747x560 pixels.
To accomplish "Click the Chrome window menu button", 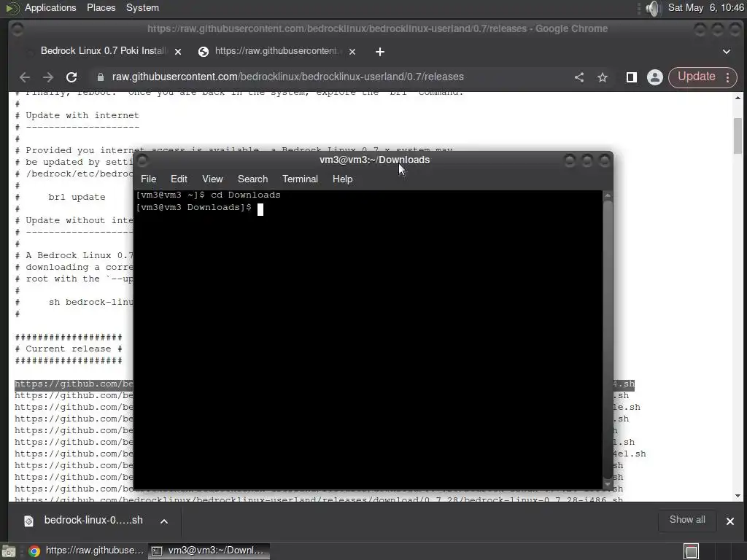I will pyautogui.click(x=18, y=29).
